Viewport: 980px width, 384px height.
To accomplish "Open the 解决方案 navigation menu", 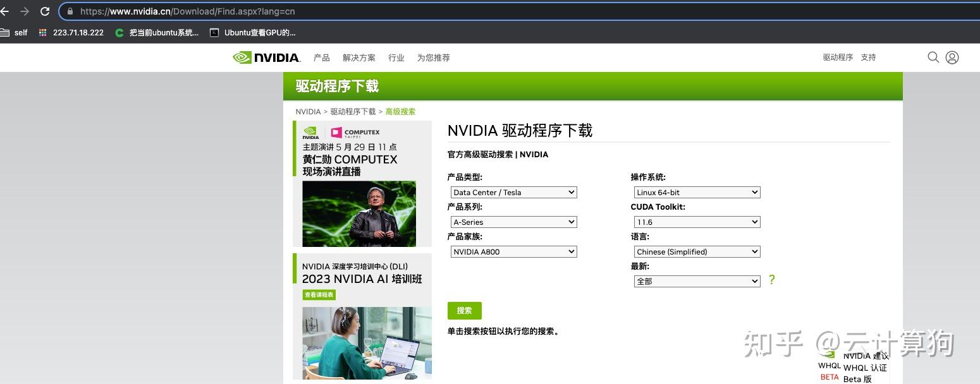I will pos(359,57).
